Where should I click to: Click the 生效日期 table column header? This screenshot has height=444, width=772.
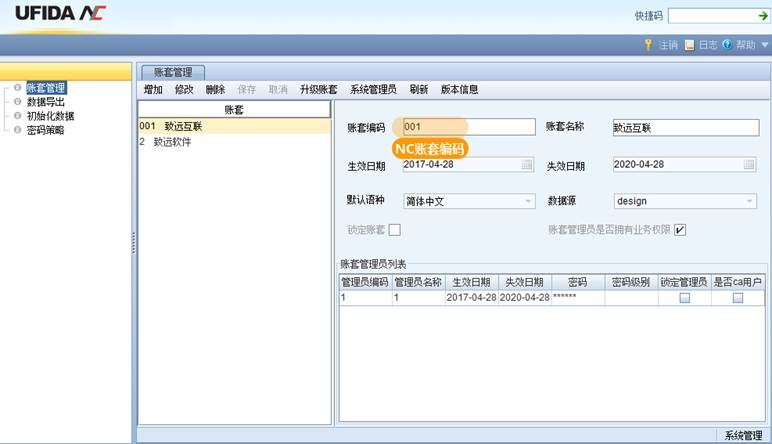coord(471,282)
